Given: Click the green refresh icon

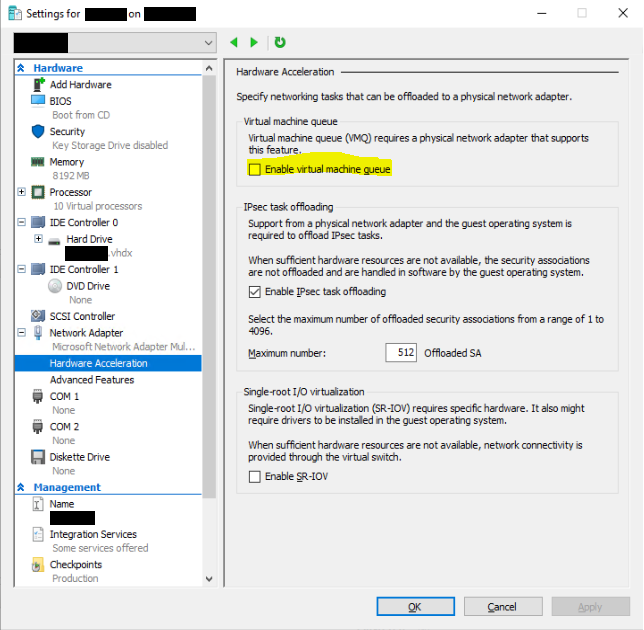Looking at the screenshot, I should click(x=280, y=42).
